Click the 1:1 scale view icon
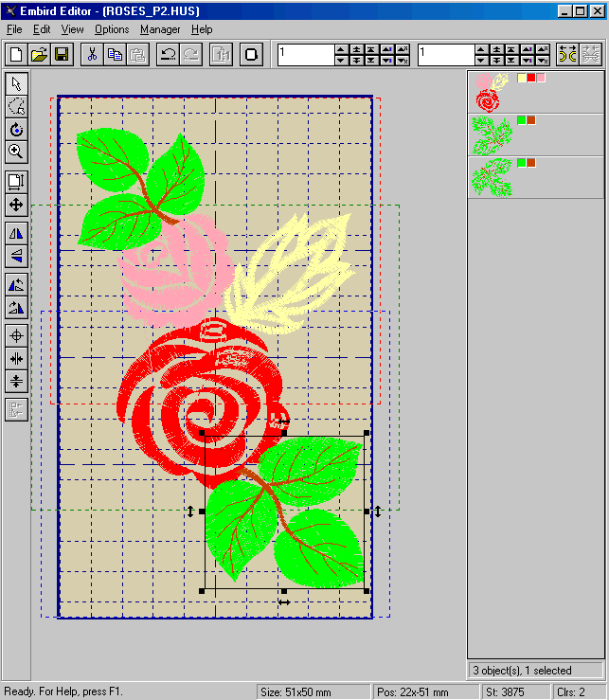The image size is (609, 700). pos(221,54)
